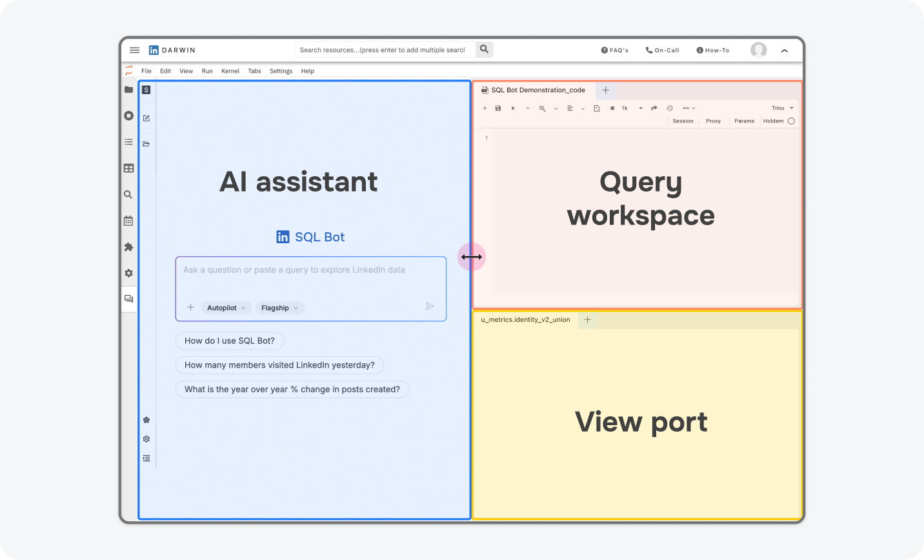Image resolution: width=924 pixels, height=560 pixels.
Task: Open query history clock icon
Action: click(x=670, y=108)
